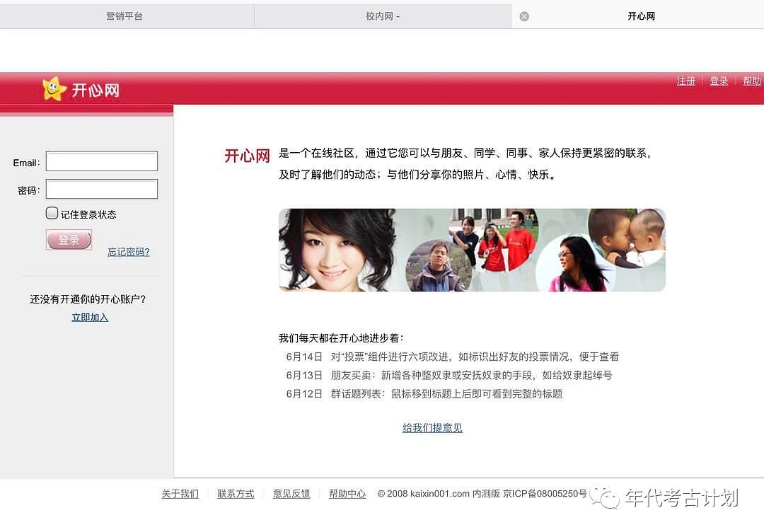Open the 意见反馈 footer link

(291, 494)
